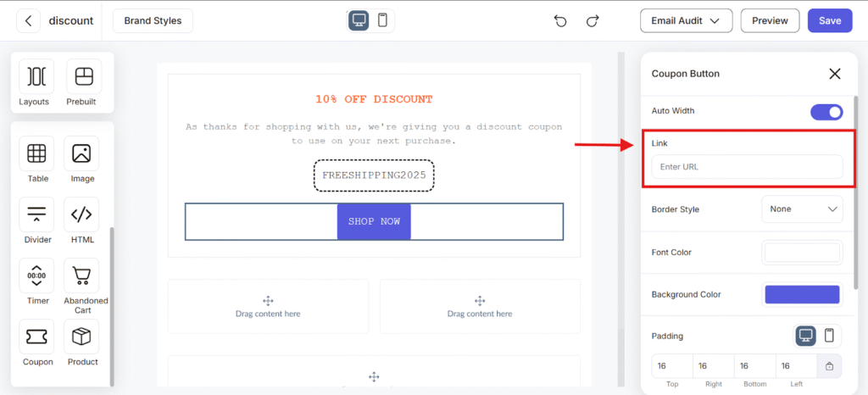Choose the Coupon block icon

(36, 337)
